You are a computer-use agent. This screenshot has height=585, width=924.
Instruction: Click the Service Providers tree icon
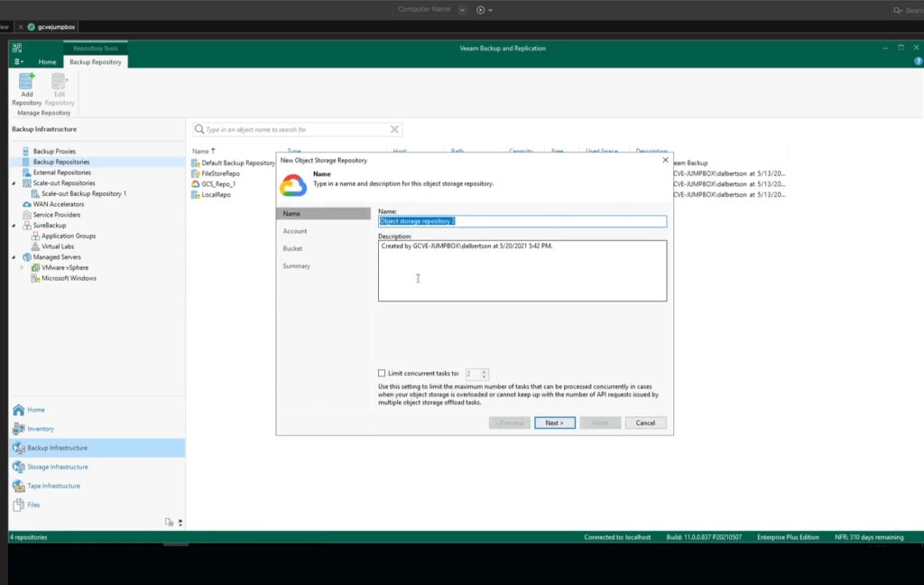(26, 215)
